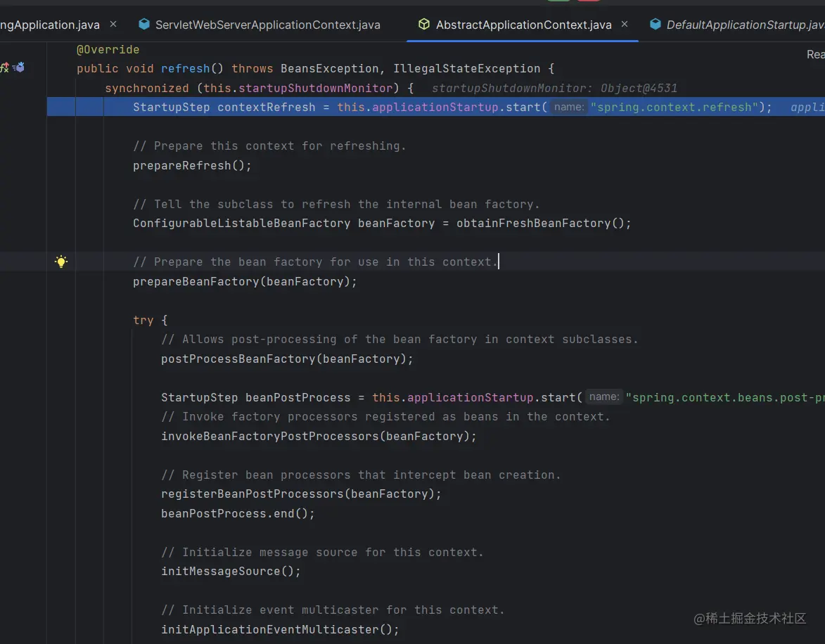Click the ServletWebServerApplicationContext.java file icon

144,24
